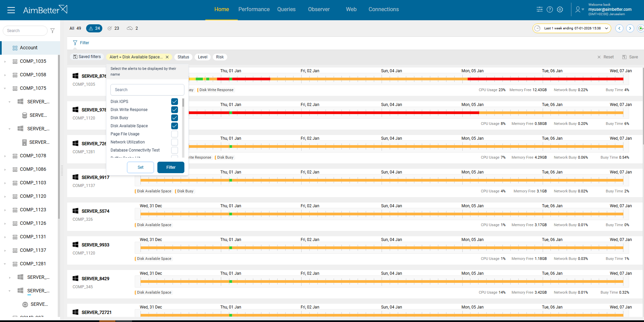644x322 pixels.
Task: Enable the Page File Usage checkbox
Action: pos(174,134)
